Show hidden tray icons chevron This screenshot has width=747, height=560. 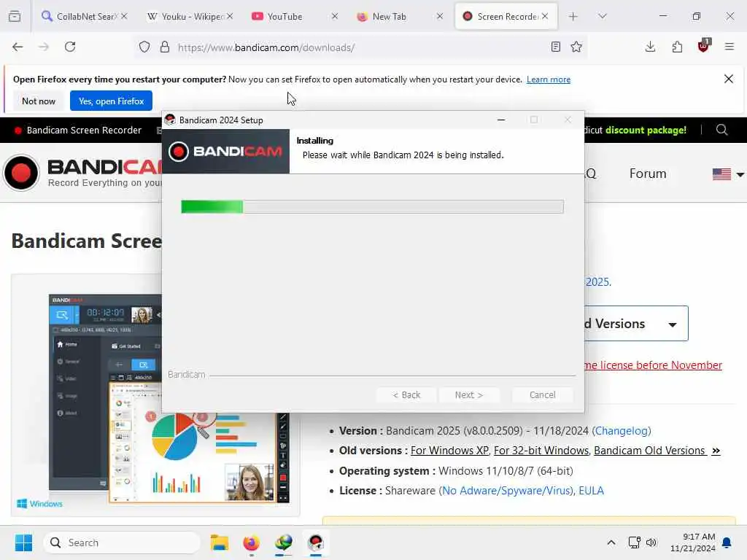(x=611, y=542)
